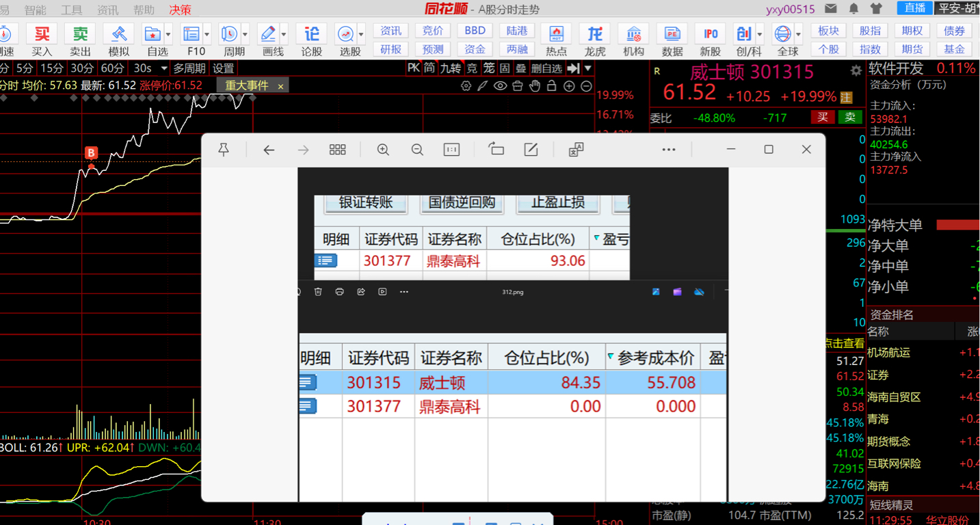Zoom out with the chart minus circle icon
Viewport: 980px width, 525px height.
[x=586, y=86]
